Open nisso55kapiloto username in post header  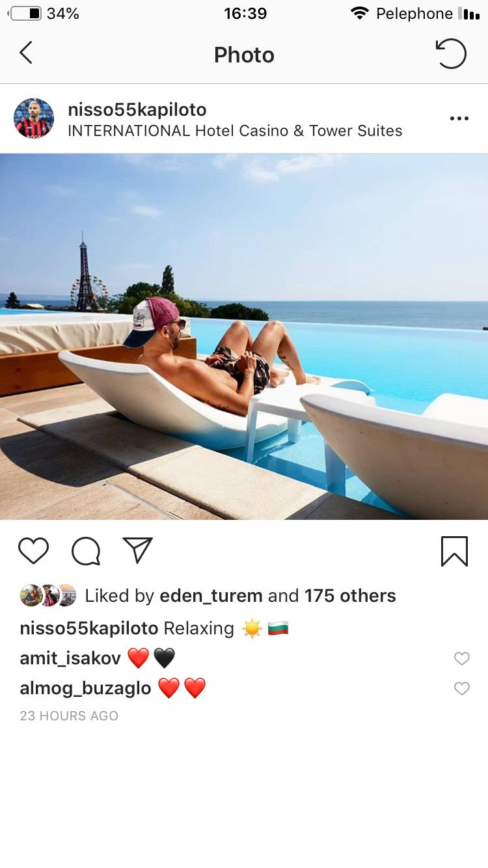[x=137, y=109]
